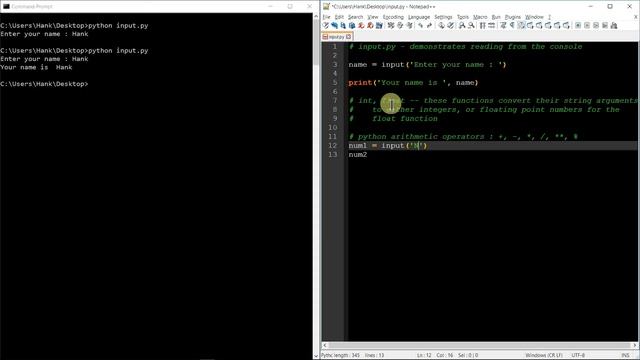Open the Edit menu
Screen dimensions: 640x360
[339, 17]
